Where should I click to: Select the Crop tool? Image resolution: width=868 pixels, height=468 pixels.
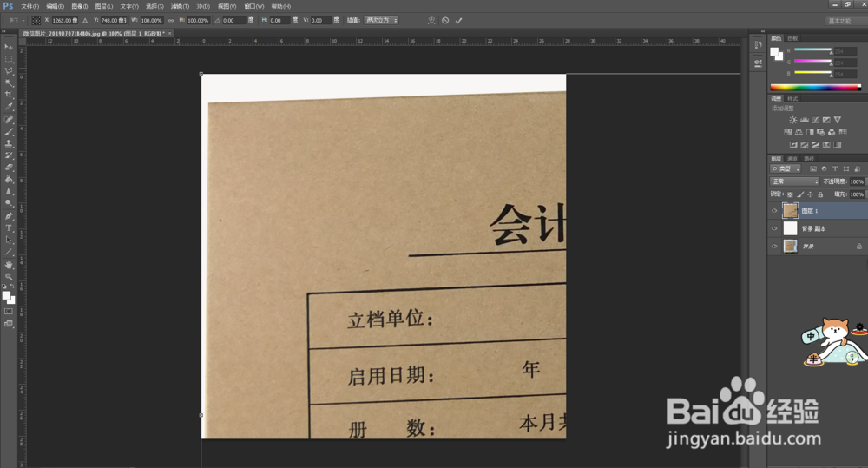pos(9,95)
